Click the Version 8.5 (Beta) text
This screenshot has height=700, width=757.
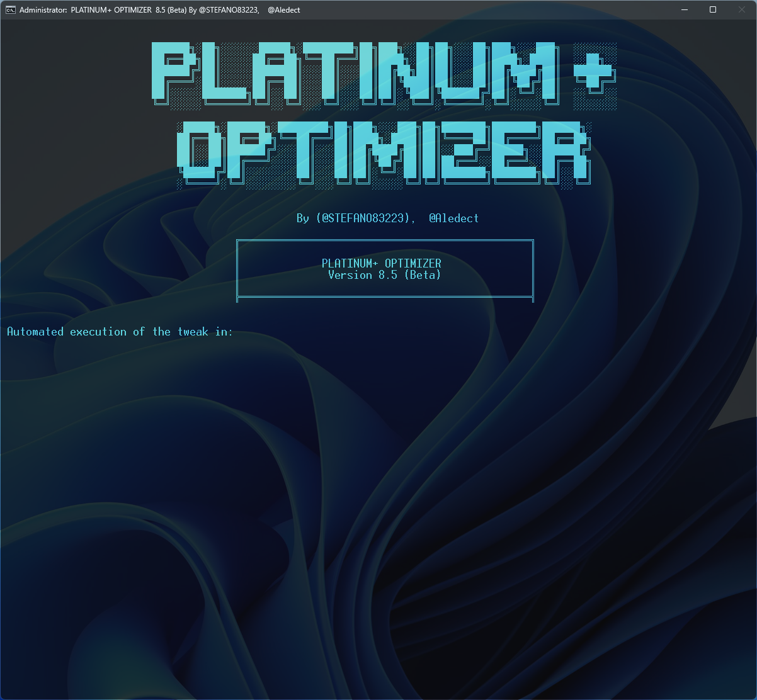(x=384, y=275)
